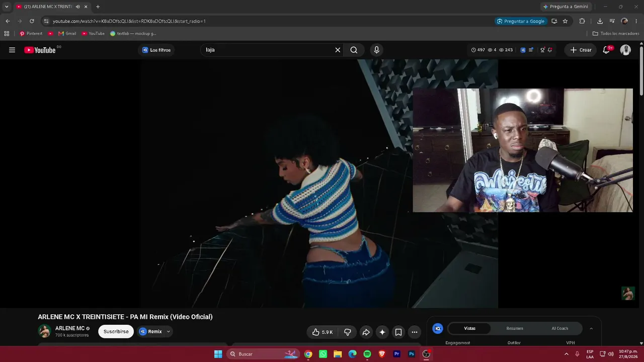The width and height of the screenshot is (644, 362).
Task: Open the vidIQ trophy achievements icon
Action: (x=542, y=50)
